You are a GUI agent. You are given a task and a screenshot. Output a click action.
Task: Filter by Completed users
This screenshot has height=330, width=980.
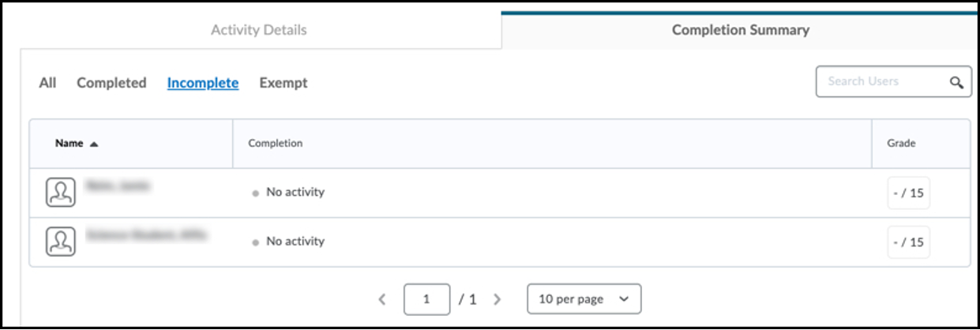111,82
